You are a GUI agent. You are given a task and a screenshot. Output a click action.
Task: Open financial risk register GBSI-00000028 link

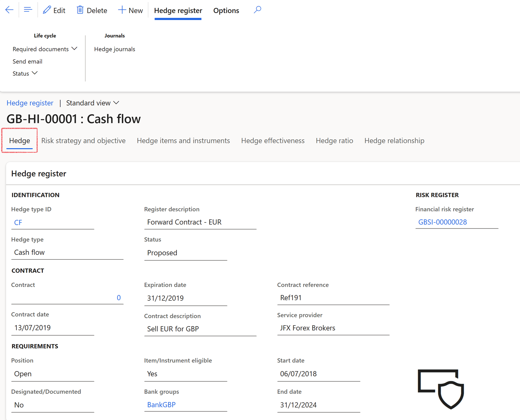click(x=442, y=222)
